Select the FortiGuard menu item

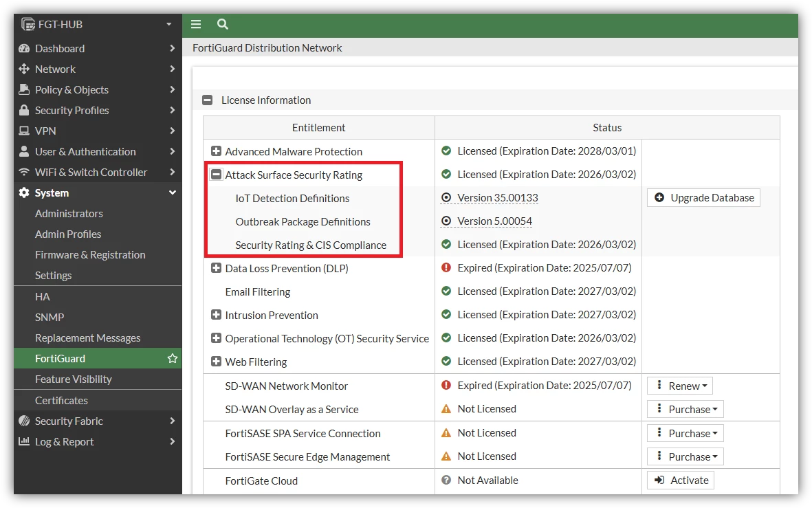point(98,358)
